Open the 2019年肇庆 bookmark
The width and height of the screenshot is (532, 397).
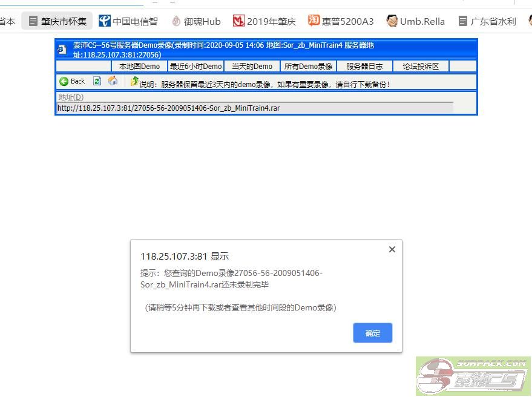[264, 21]
